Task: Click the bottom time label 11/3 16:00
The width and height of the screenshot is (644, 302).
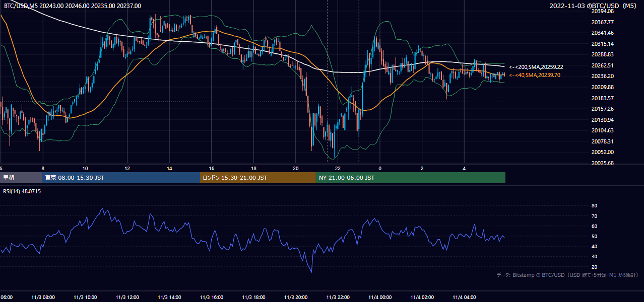Action: pos(212,297)
